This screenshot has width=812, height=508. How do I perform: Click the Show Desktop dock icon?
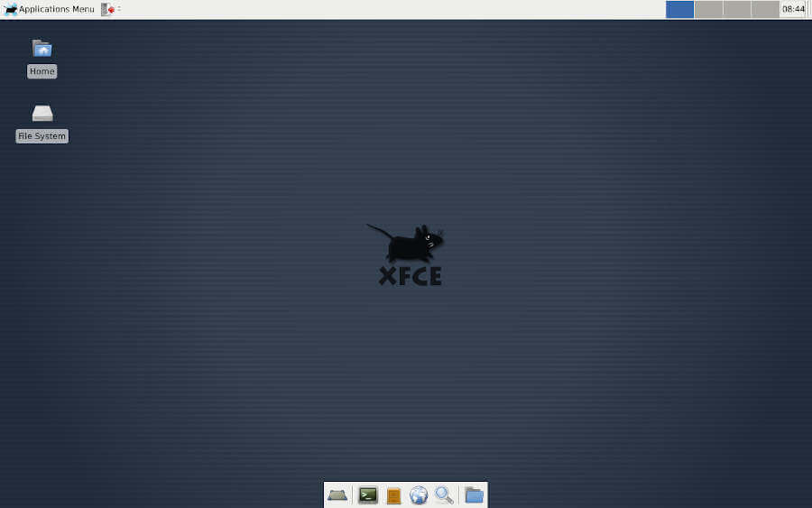(337, 495)
